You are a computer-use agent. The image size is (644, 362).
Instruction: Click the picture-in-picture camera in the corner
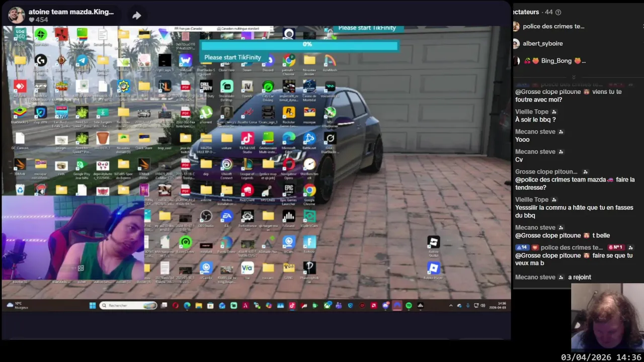click(607, 316)
